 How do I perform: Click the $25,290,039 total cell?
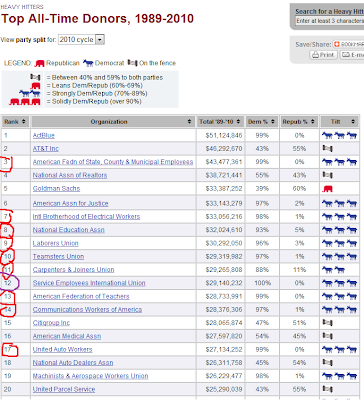point(220,389)
